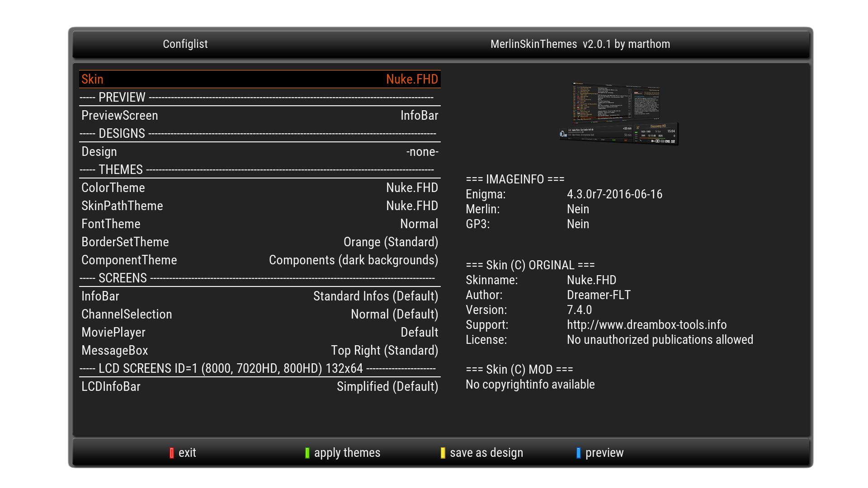868x488 pixels.
Task: Select the LCDInfoBar Simplified row
Action: [x=259, y=386]
